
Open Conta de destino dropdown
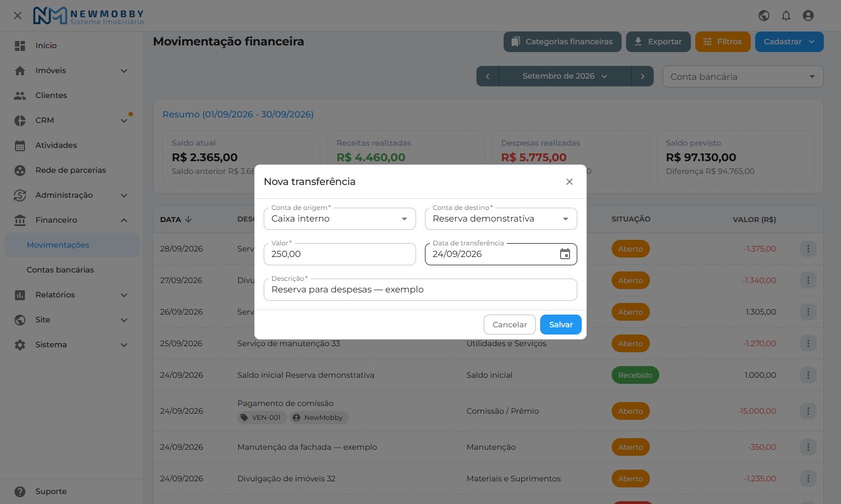501,219
